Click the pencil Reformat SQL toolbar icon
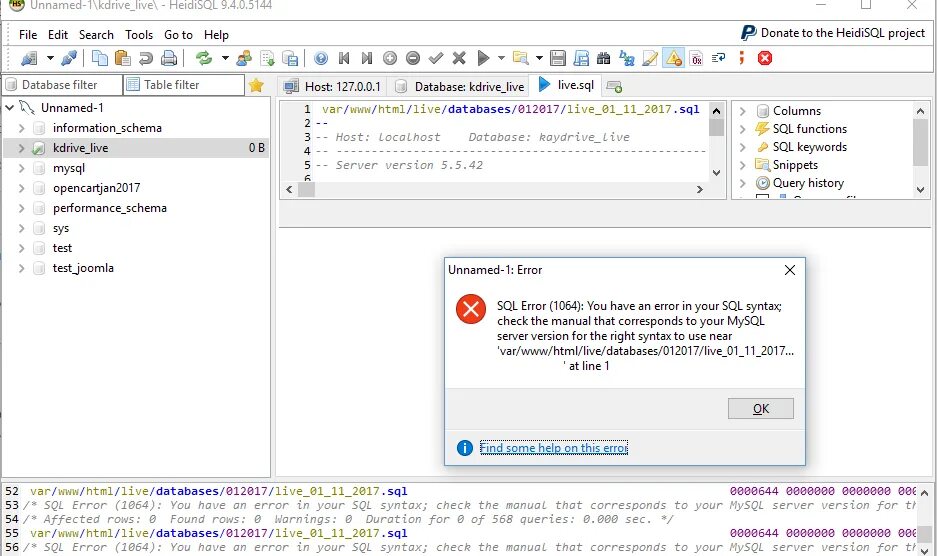This screenshot has width=937, height=556. (650, 58)
